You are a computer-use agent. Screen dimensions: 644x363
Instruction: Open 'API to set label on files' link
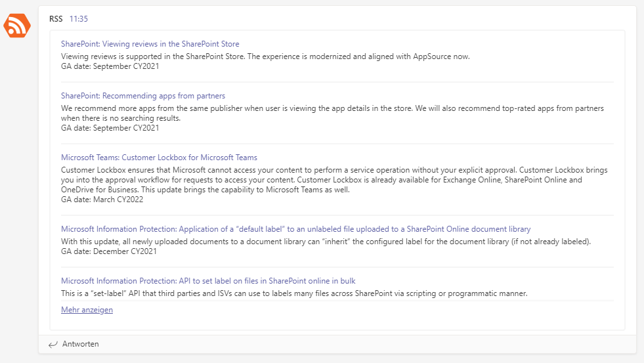[x=208, y=281]
